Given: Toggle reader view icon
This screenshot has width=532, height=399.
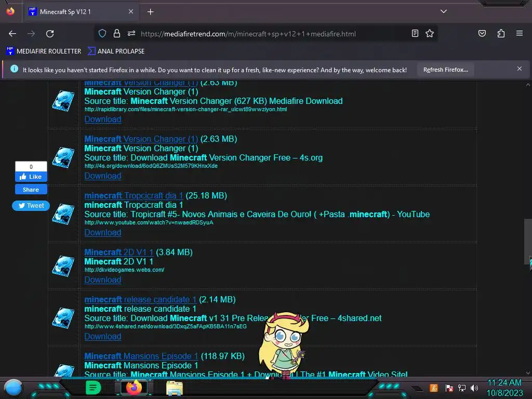Looking at the screenshot, I should pyautogui.click(x=415, y=33).
